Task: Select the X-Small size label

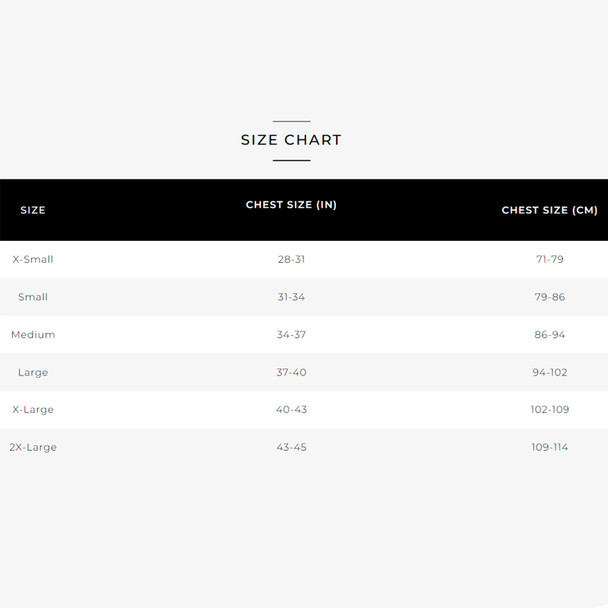Action: pos(33,259)
